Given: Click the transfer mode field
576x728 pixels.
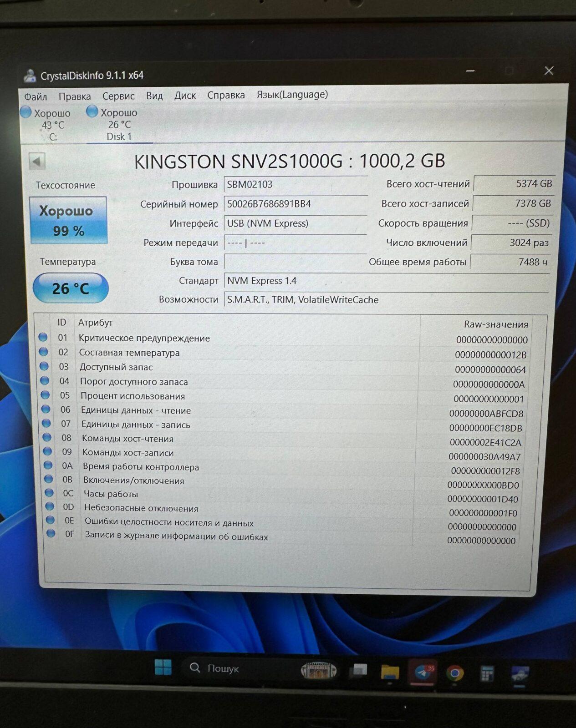Looking at the screenshot, I should point(295,243).
